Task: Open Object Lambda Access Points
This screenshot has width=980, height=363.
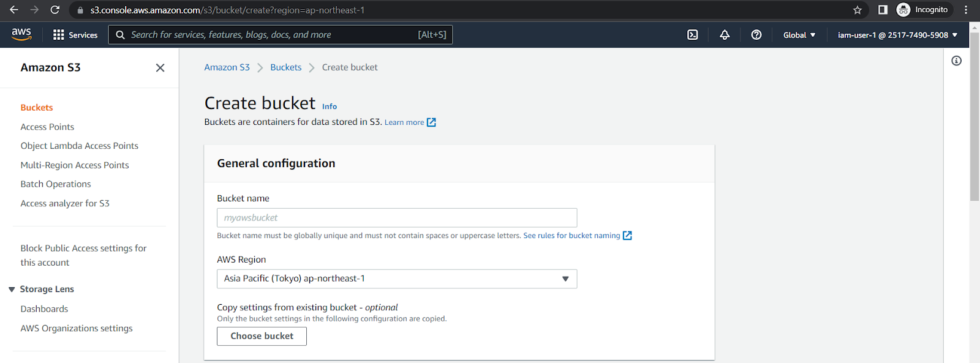Action: point(79,146)
